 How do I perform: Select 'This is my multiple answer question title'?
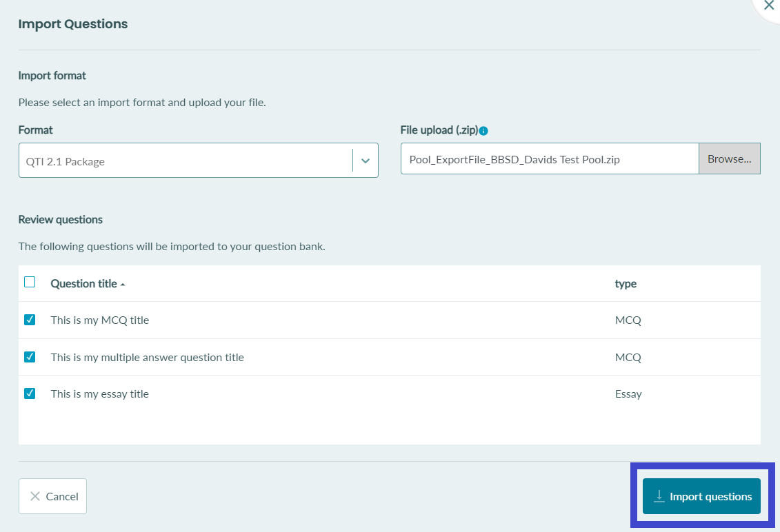tap(148, 358)
